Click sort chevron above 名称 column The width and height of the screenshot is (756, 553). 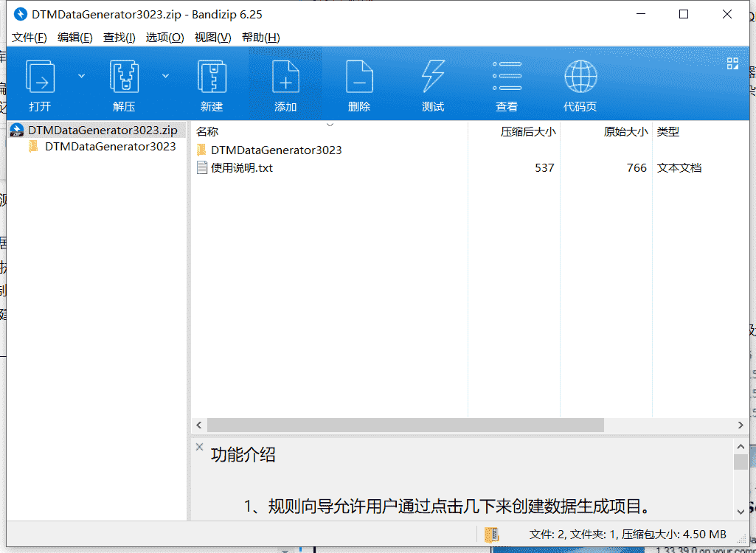[330, 125]
